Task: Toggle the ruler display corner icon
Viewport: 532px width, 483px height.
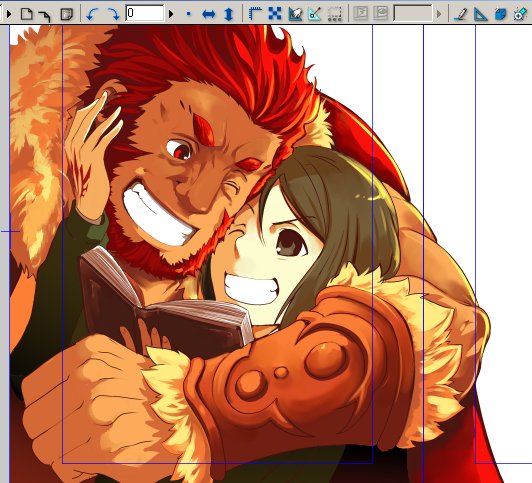Action: [255, 14]
